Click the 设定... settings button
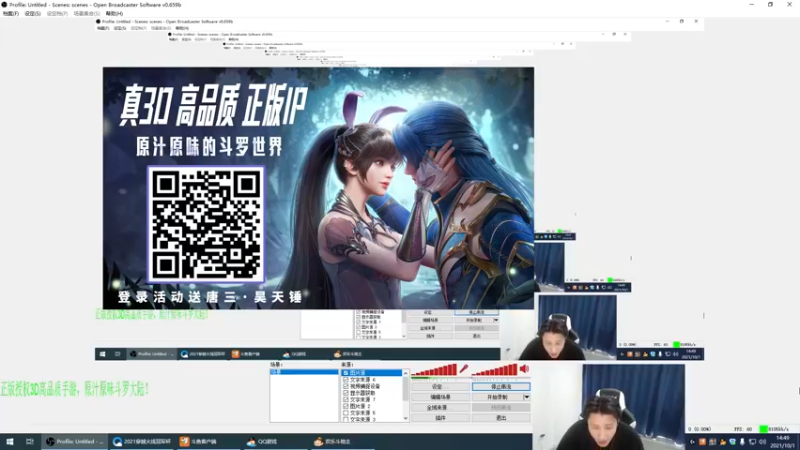The height and width of the screenshot is (450, 800). (x=440, y=387)
